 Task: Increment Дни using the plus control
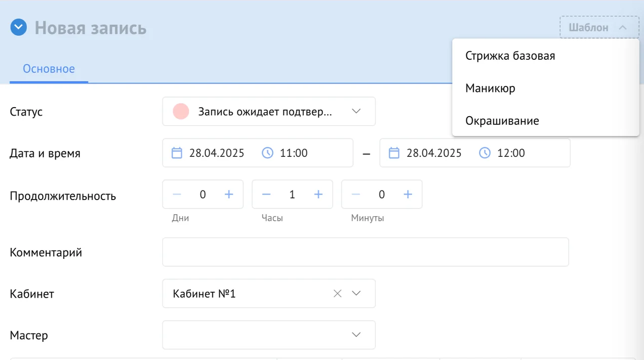[x=229, y=194]
